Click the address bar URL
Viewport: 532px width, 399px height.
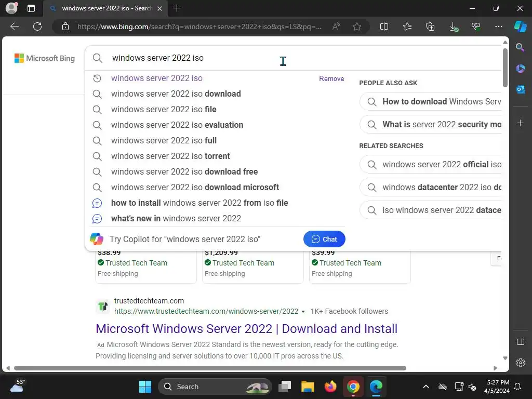click(199, 26)
